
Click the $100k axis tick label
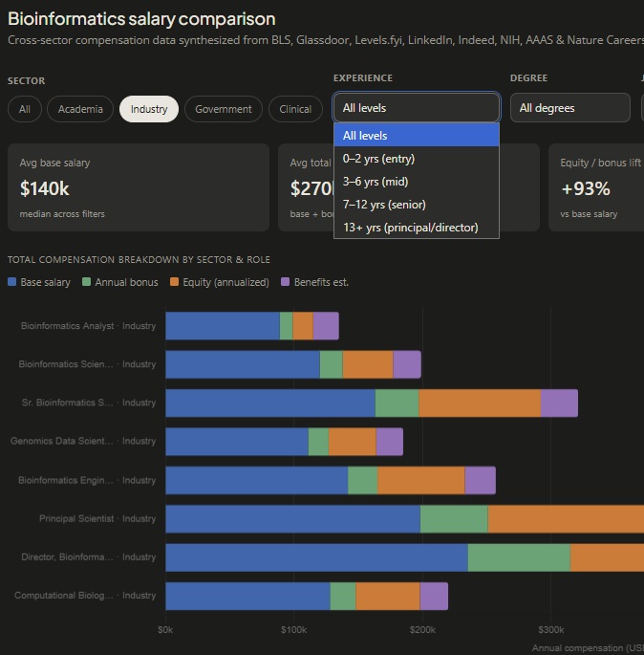point(293,630)
